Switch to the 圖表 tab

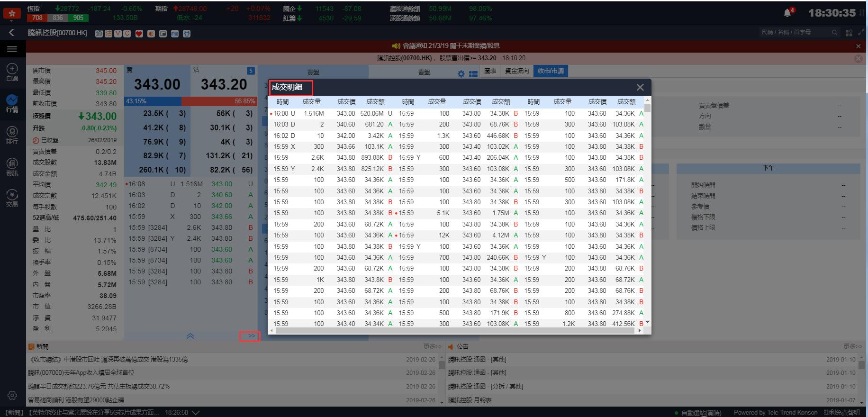[x=490, y=71]
